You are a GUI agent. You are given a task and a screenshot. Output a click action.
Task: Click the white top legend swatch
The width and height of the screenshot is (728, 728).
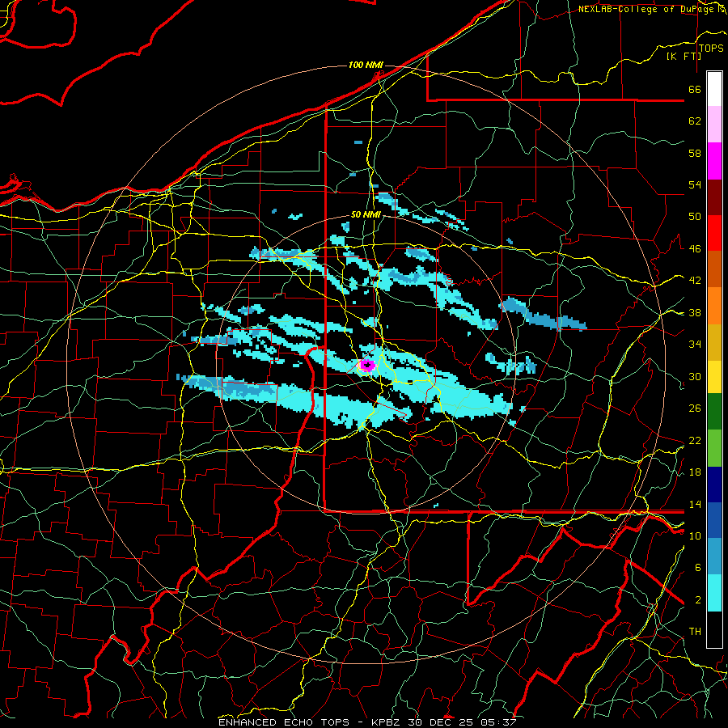coord(714,89)
